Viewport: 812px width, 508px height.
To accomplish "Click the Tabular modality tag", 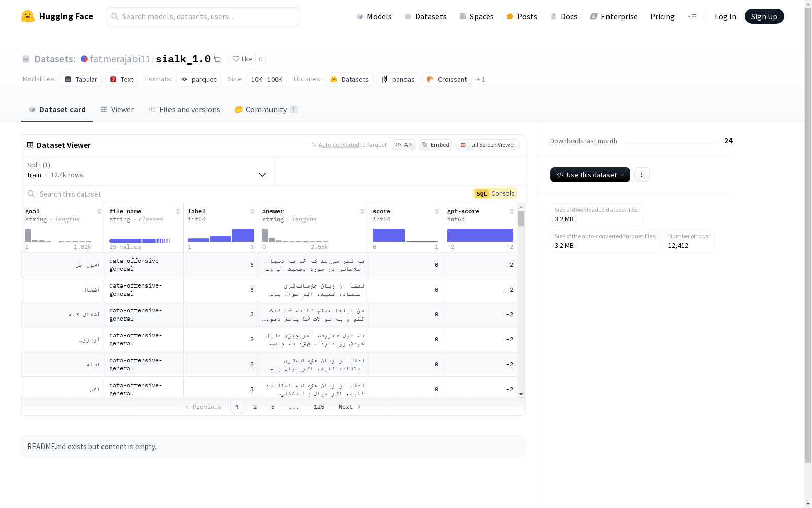I will [81, 79].
